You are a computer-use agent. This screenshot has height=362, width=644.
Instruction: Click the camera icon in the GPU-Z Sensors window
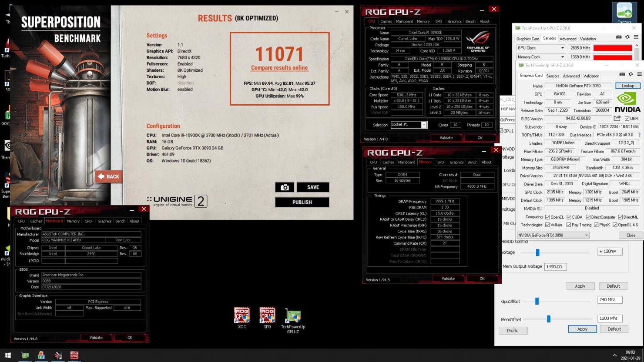tap(619, 37)
